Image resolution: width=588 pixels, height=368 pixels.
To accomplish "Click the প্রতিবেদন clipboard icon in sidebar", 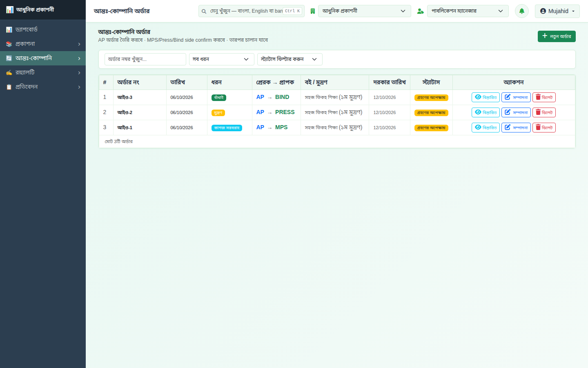I will 9,87.
